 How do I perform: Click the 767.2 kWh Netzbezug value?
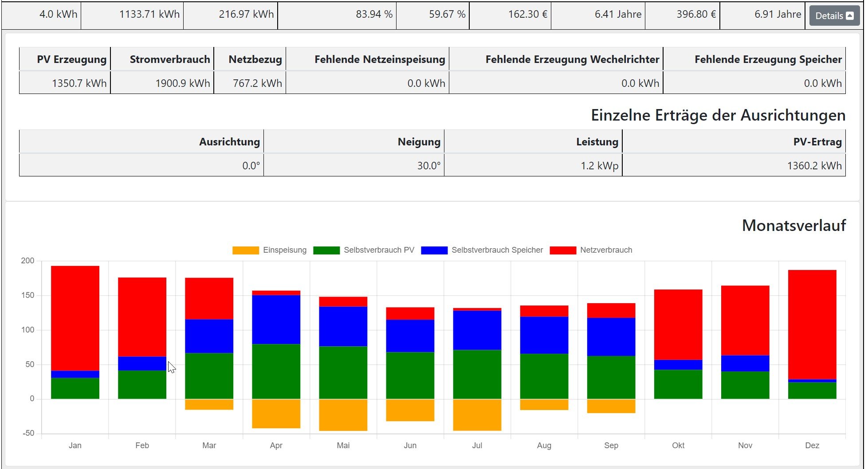[x=257, y=83]
